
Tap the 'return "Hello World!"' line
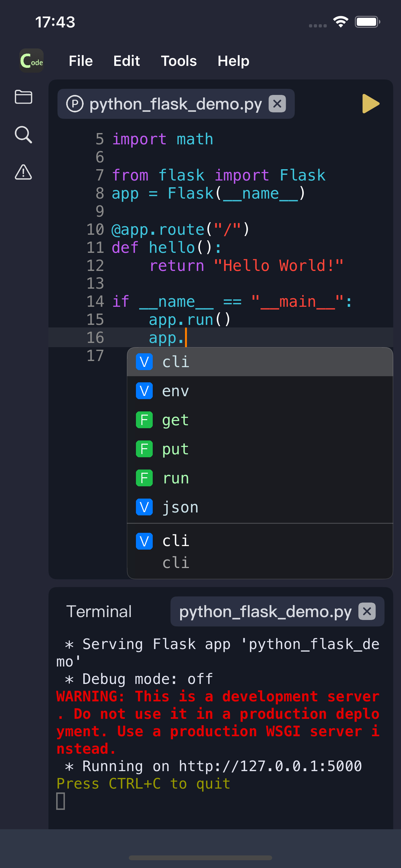[246, 265]
